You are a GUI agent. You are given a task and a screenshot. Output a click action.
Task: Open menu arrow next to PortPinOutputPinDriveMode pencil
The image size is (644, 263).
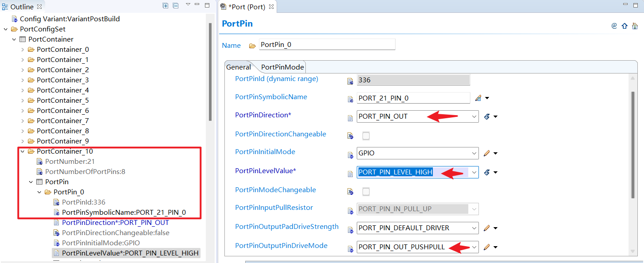click(x=495, y=248)
